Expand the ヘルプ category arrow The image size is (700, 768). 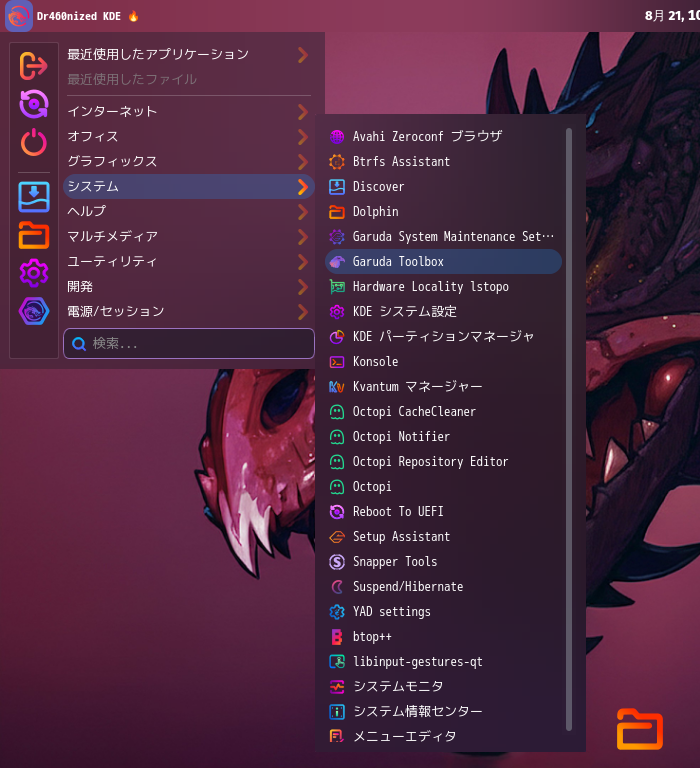click(x=303, y=212)
